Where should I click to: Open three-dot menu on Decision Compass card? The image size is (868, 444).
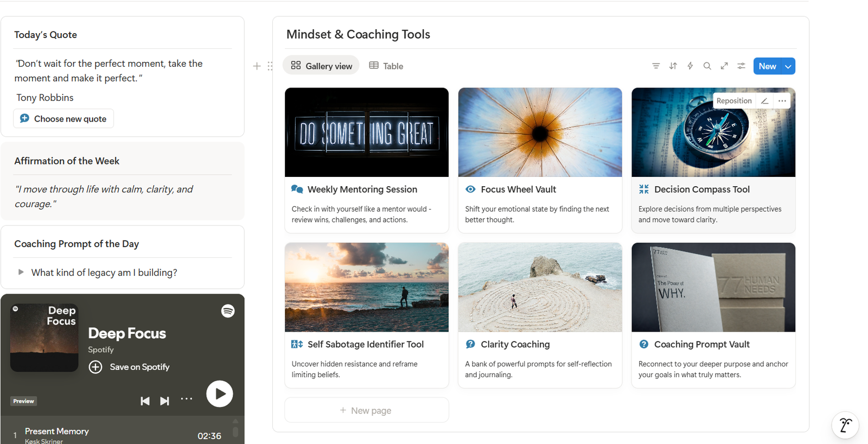tap(782, 101)
